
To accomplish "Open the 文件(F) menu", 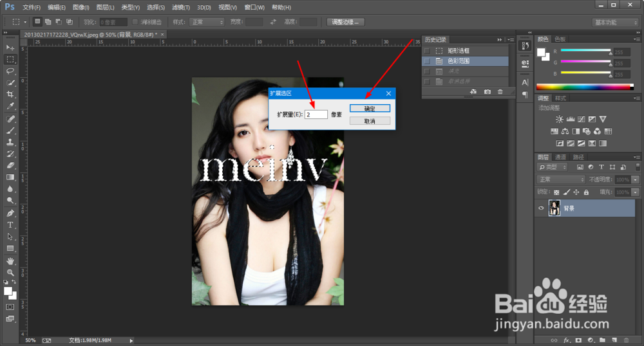I will coord(32,7).
